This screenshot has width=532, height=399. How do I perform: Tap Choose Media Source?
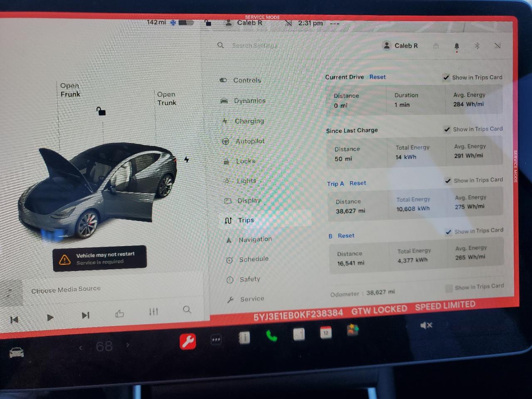tap(66, 289)
